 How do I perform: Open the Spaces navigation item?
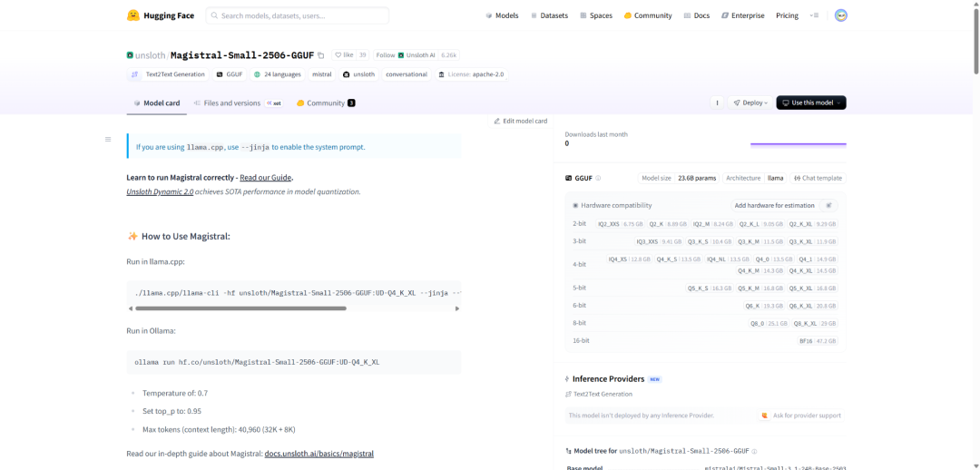[x=595, y=15]
